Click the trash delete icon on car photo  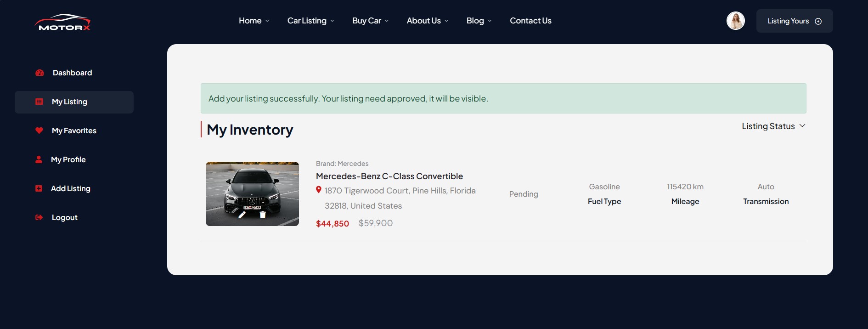tap(263, 215)
